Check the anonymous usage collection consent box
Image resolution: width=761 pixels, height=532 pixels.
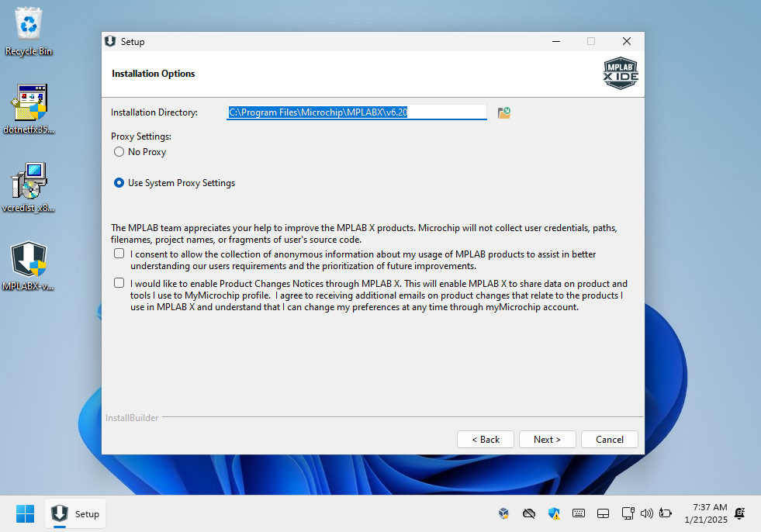coord(119,254)
